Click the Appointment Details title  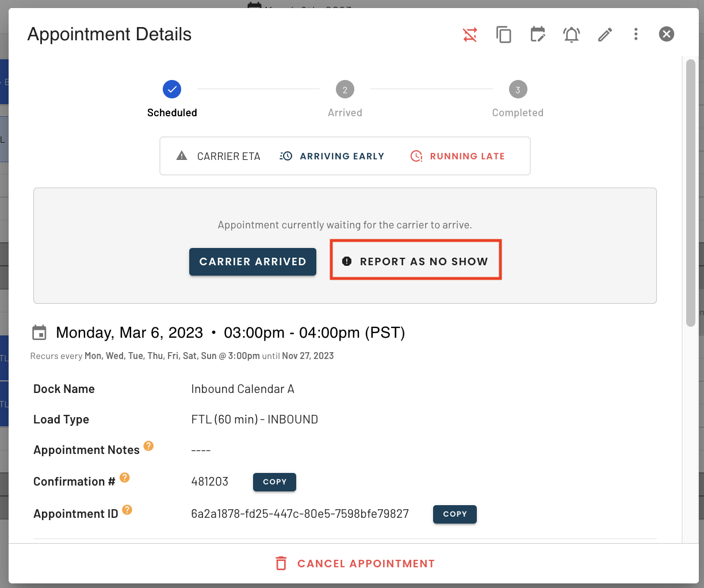pos(109,35)
